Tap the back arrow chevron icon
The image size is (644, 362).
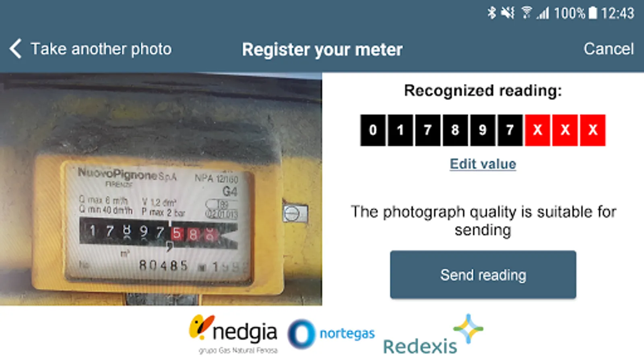[15, 49]
